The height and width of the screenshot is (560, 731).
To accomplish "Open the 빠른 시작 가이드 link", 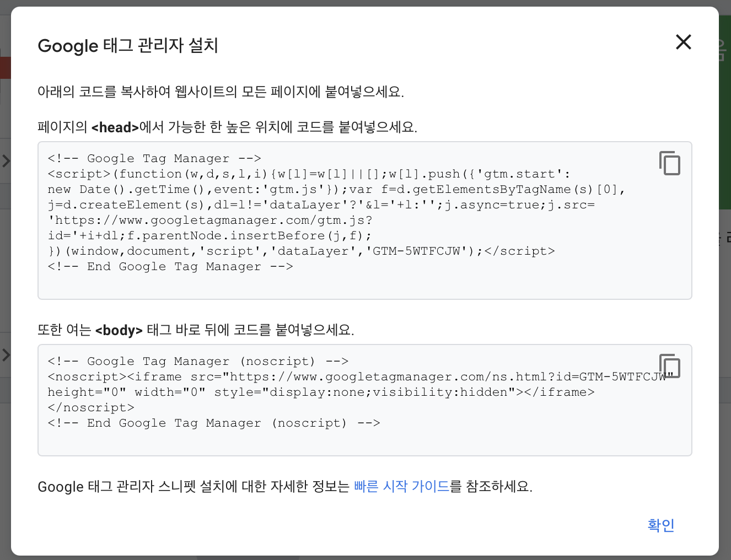I will click(x=402, y=487).
